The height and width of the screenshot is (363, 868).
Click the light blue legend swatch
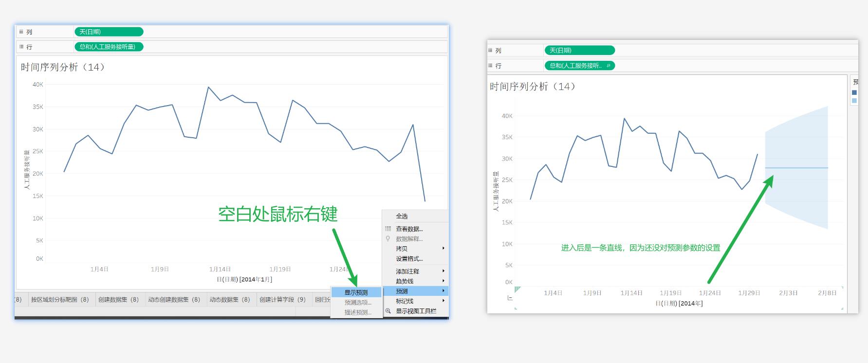[x=854, y=101]
